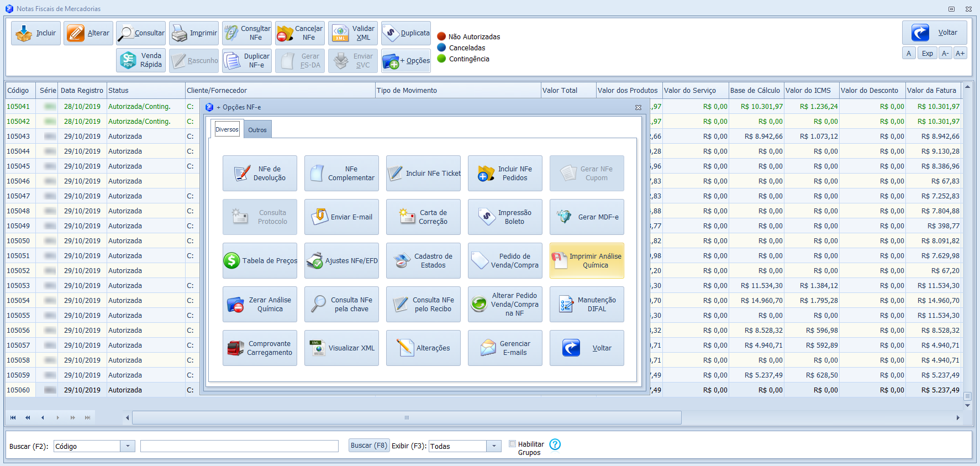
Task: Click the Buscar (F8) button
Action: pos(369,446)
